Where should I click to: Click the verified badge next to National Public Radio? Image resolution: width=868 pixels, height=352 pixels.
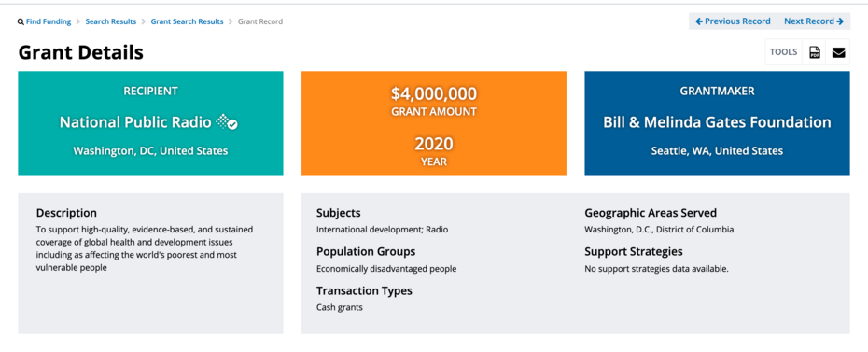(227, 121)
